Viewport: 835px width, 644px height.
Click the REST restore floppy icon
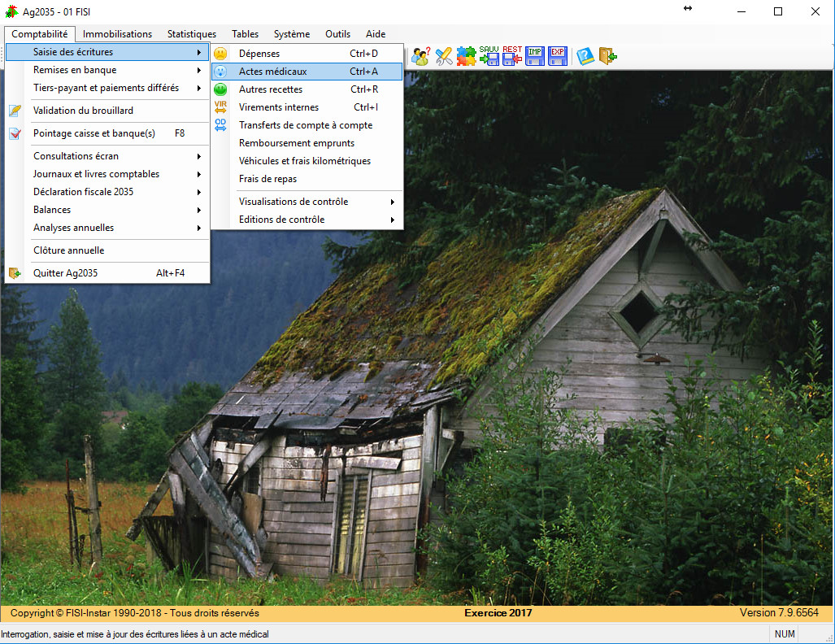512,55
